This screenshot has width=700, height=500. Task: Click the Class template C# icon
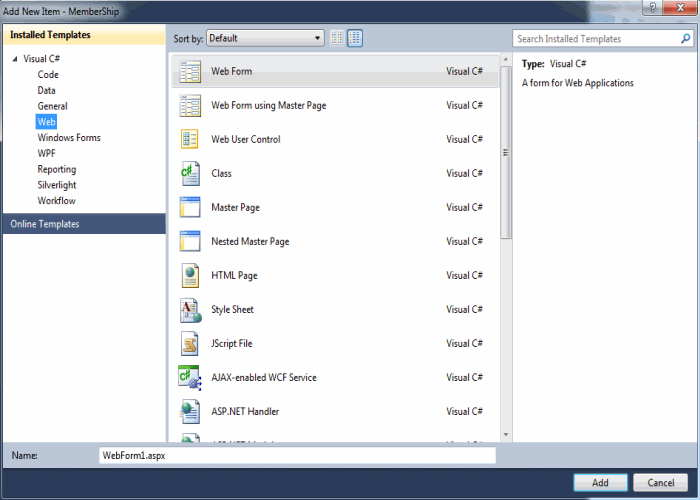[190, 173]
